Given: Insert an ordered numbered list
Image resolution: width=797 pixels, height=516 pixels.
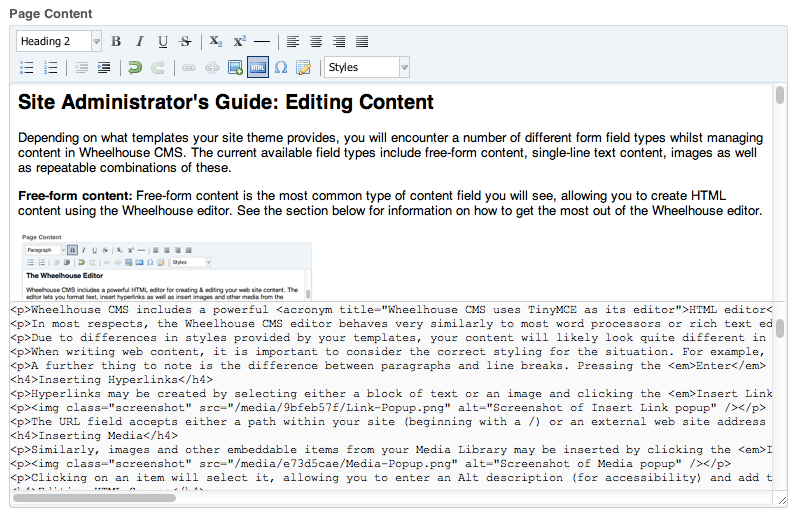Looking at the screenshot, I should [x=50, y=67].
